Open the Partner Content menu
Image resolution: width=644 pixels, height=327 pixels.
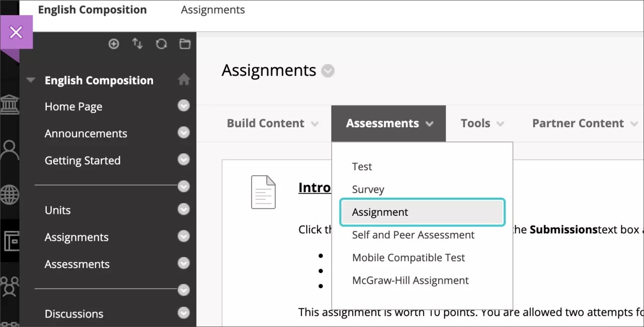(578, 123)
